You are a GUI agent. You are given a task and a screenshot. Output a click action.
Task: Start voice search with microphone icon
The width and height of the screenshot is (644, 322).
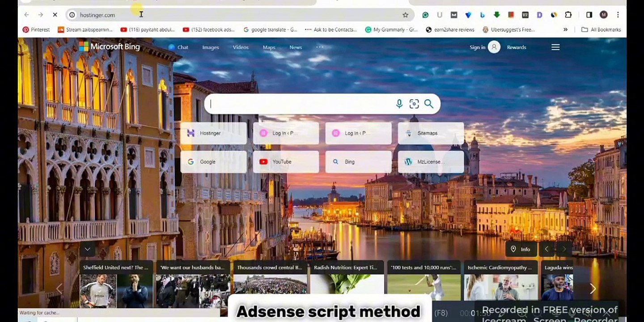pyautogui.click(x=399, y=104)
